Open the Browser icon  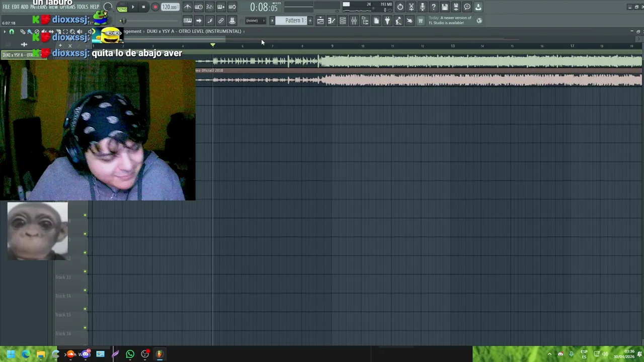point(365,21)
